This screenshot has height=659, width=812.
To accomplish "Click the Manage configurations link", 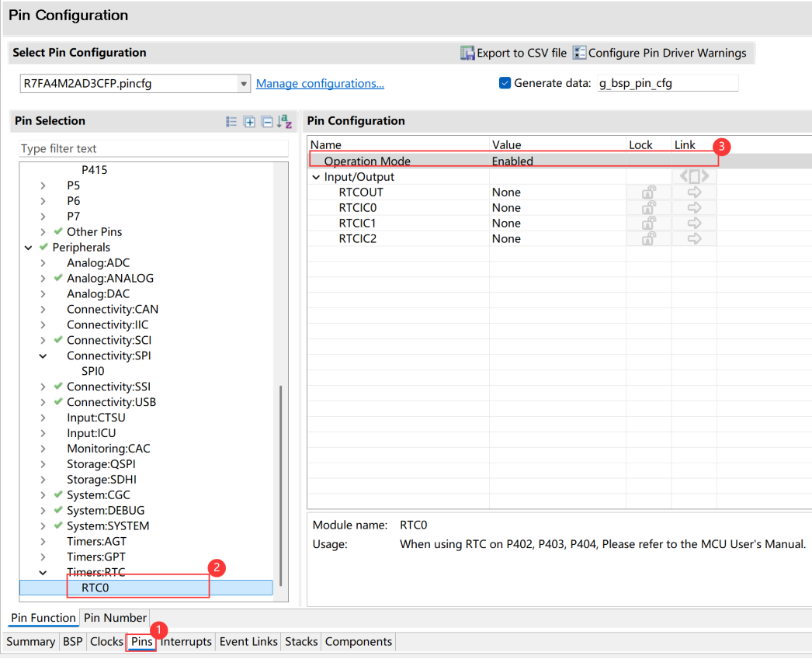I will (x=320, y=83).
